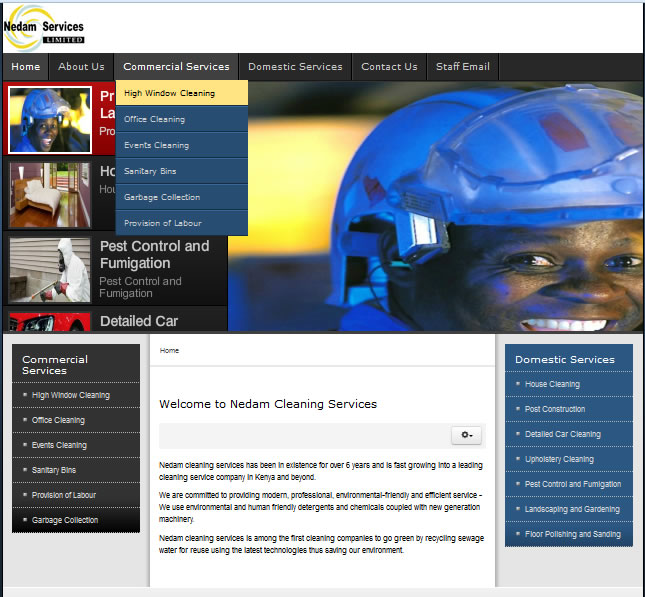645x597 pixels.
Task: Select the blue helmet worker thumbnail
Action: point(50,120)
